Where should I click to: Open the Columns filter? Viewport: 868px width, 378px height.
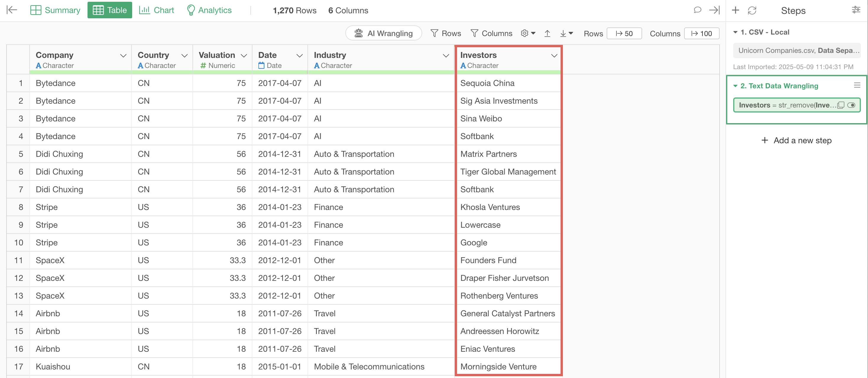(x=491, y=33)
